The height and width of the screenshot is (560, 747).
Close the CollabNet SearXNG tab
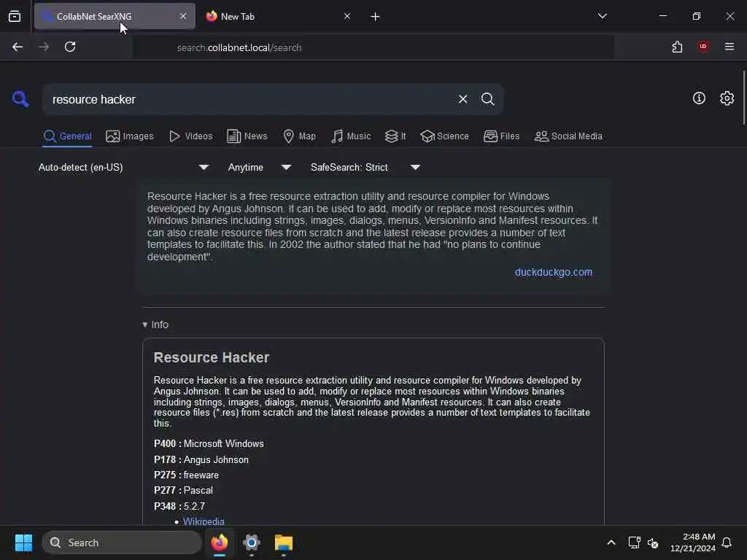[183, 16]
